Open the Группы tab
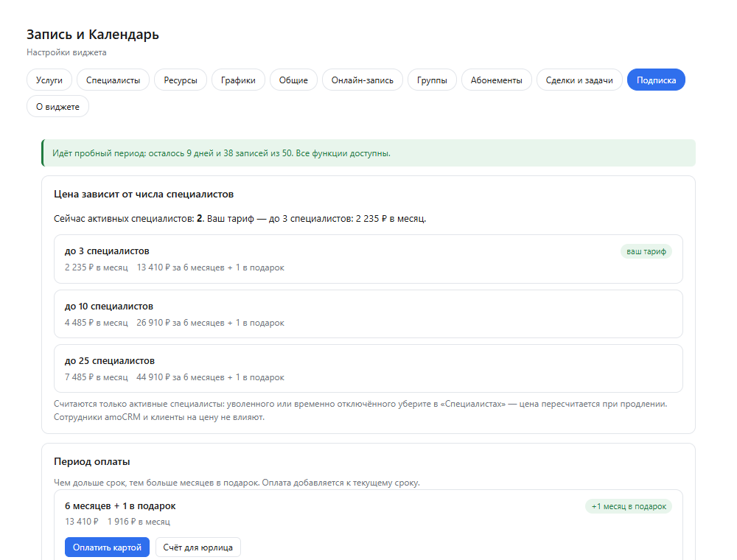The height and width of the screenshot is (560, 737). pos(432,80)
